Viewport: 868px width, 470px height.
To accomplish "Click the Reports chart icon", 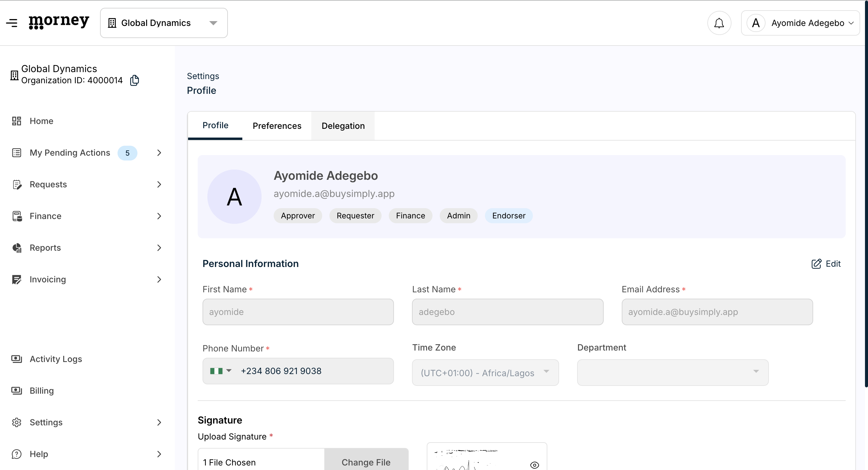I will coord(17,248).
